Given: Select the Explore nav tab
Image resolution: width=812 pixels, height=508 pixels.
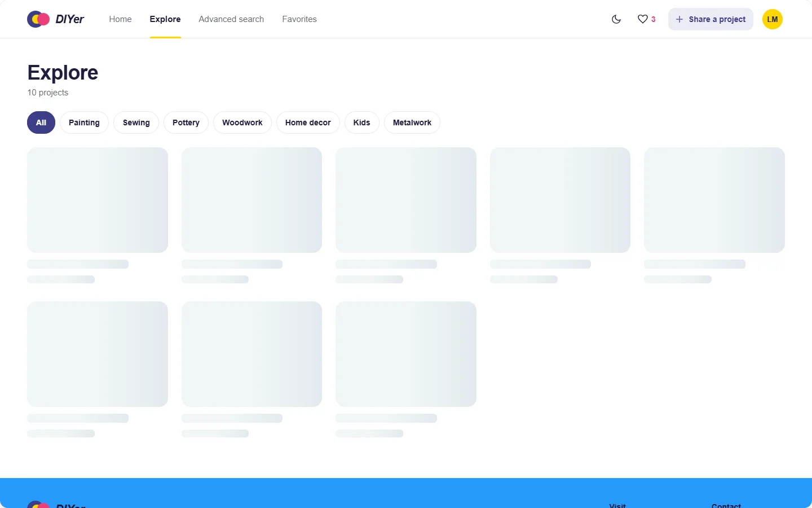Looking at the screenshot, I should (165, 19).
